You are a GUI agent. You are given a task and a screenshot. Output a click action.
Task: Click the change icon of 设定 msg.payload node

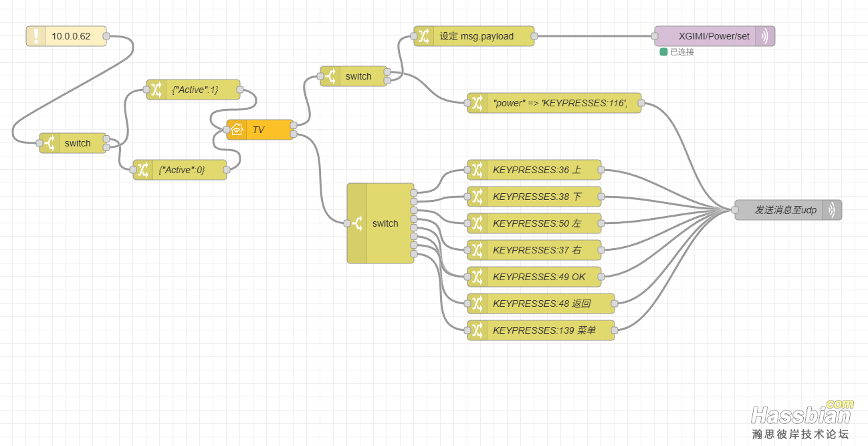pos(424,36)
